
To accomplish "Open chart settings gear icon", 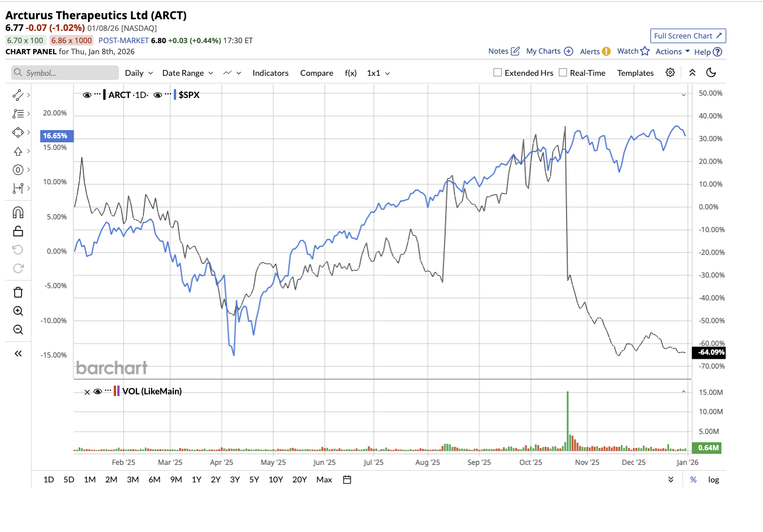I will [x=670, y=73].
